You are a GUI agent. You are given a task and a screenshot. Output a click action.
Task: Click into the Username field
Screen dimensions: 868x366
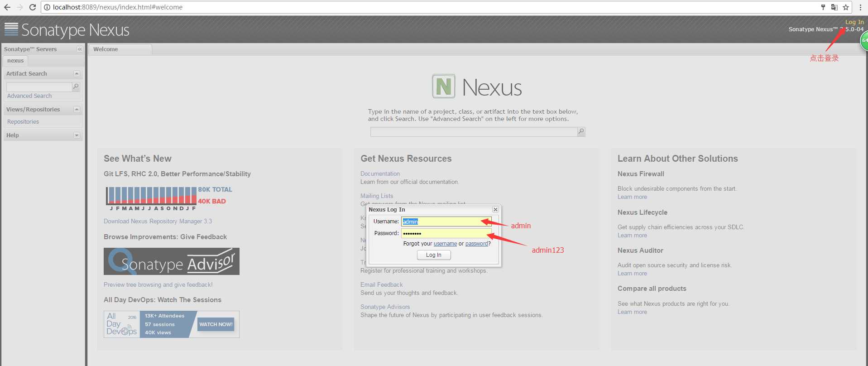click(446, 222)
